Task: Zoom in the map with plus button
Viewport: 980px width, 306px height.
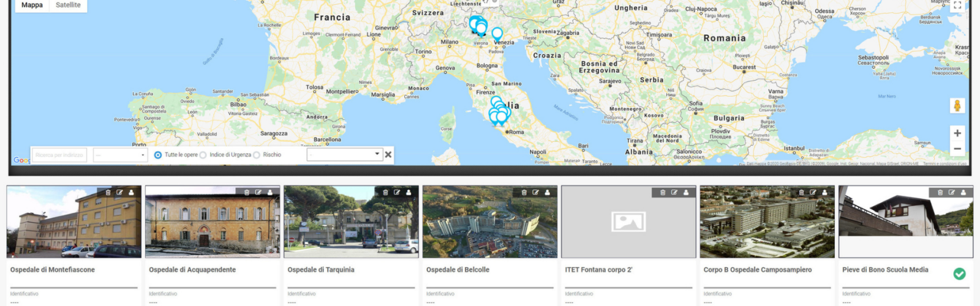Action: pyautogui.click(x=957, y=133)
